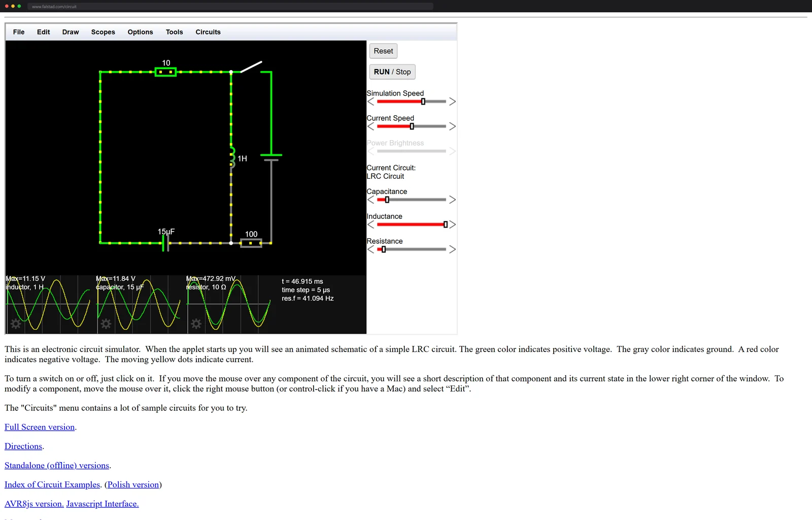Increase Capacitance with right arrow

452,200
